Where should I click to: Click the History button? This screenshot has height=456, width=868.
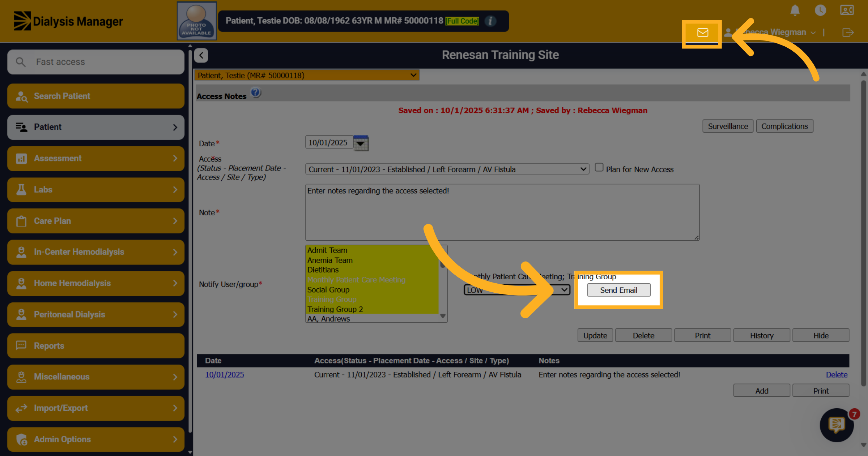[762, 335]
